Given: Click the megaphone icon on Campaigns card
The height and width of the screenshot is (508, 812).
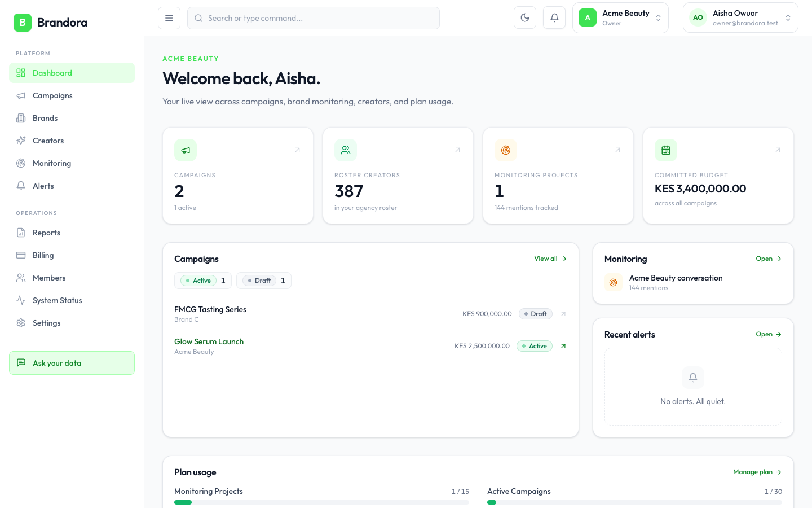Looking at the screenshot, I should click(x=186, y=150).
